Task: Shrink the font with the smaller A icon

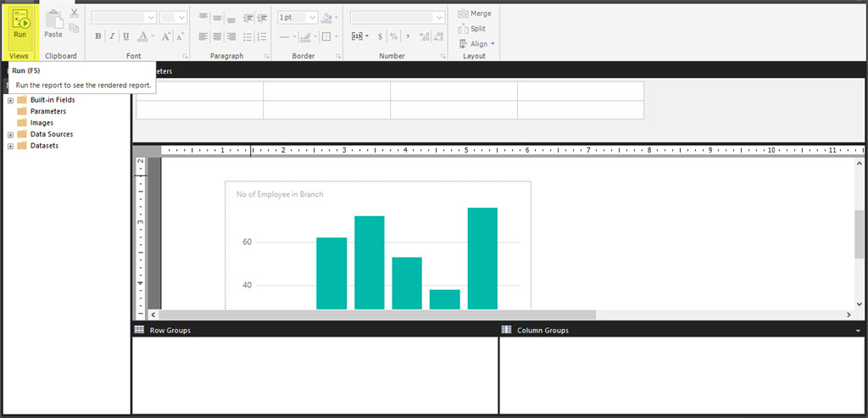Action: 180,36
